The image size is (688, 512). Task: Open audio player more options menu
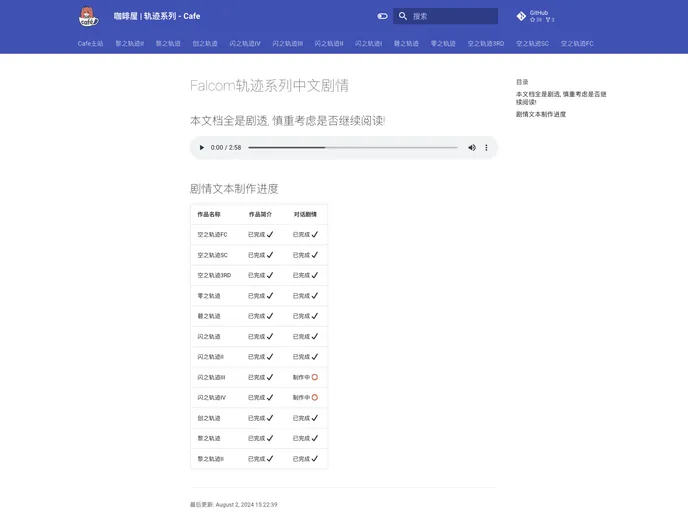pyautogui.click(x=486, y=147)
